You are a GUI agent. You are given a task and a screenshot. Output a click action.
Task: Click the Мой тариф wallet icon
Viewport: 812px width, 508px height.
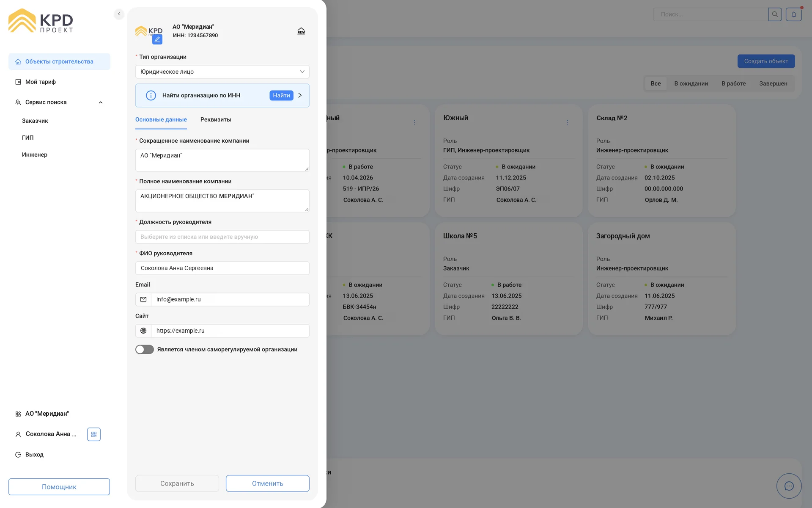pyautogui.click(x=18, y=82)
